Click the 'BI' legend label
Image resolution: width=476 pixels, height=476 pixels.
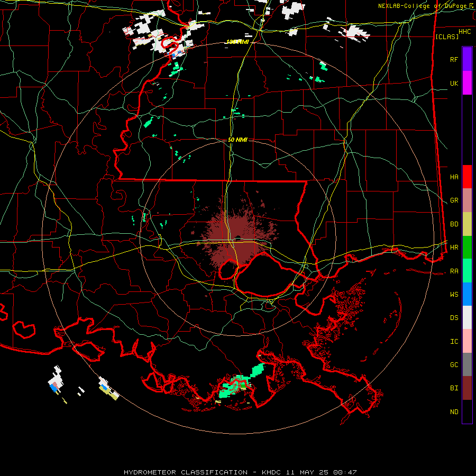pyautogui.click(x=454, y=388)
